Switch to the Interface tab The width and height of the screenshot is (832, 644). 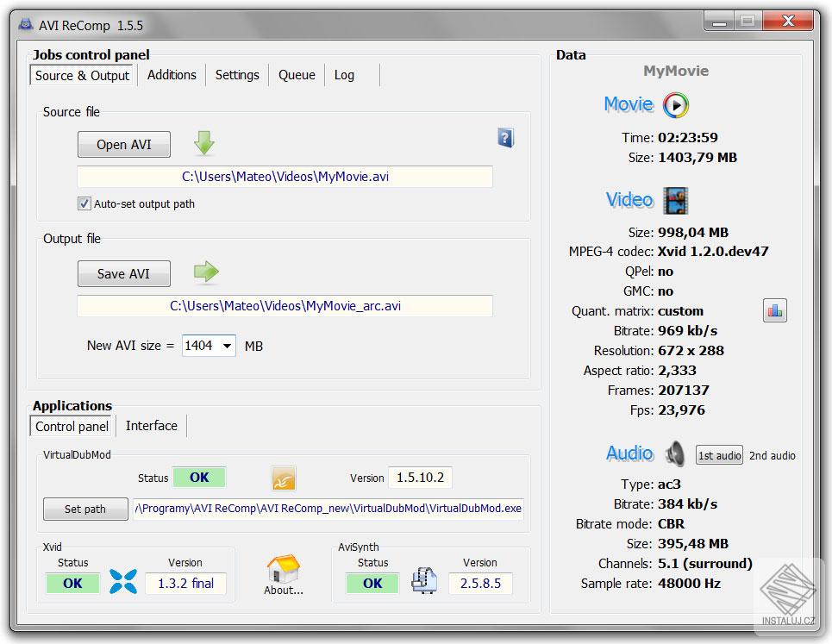click(x=151, y=425)
